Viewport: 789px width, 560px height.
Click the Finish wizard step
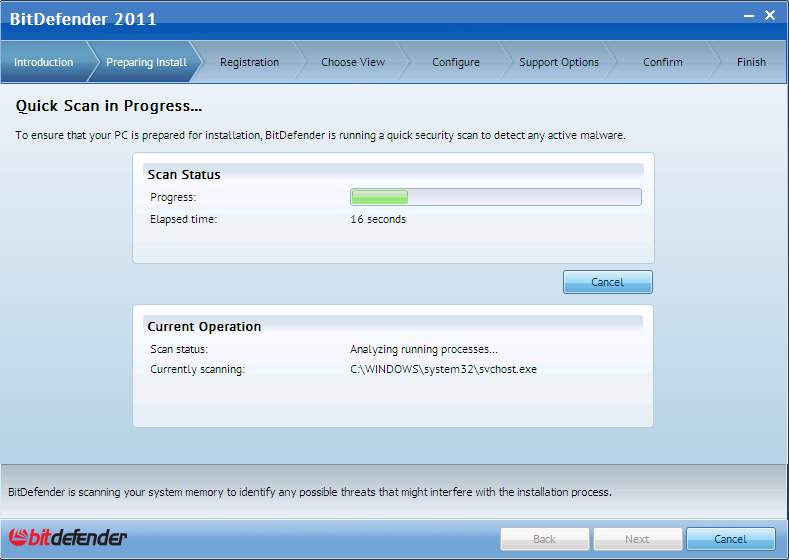point(751,62)
